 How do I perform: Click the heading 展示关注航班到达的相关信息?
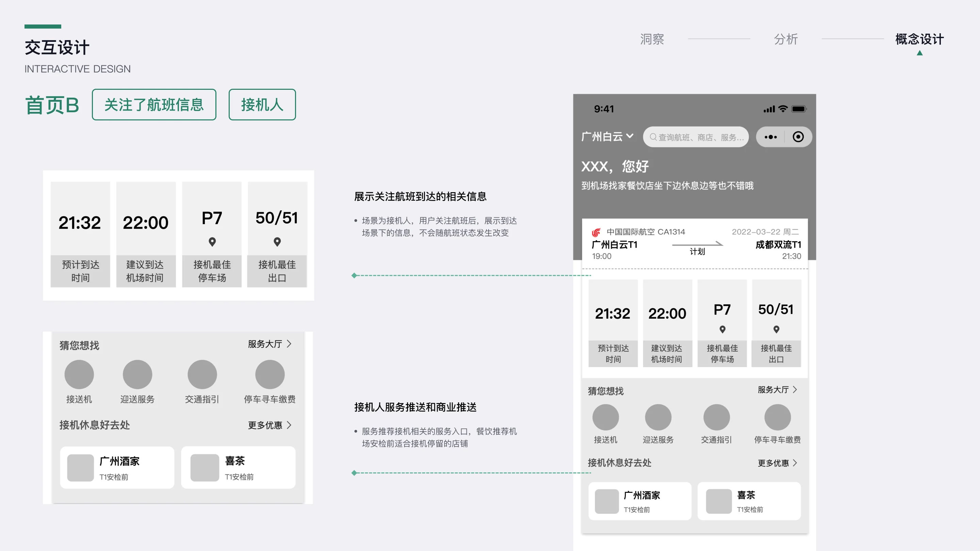(420, 196)
